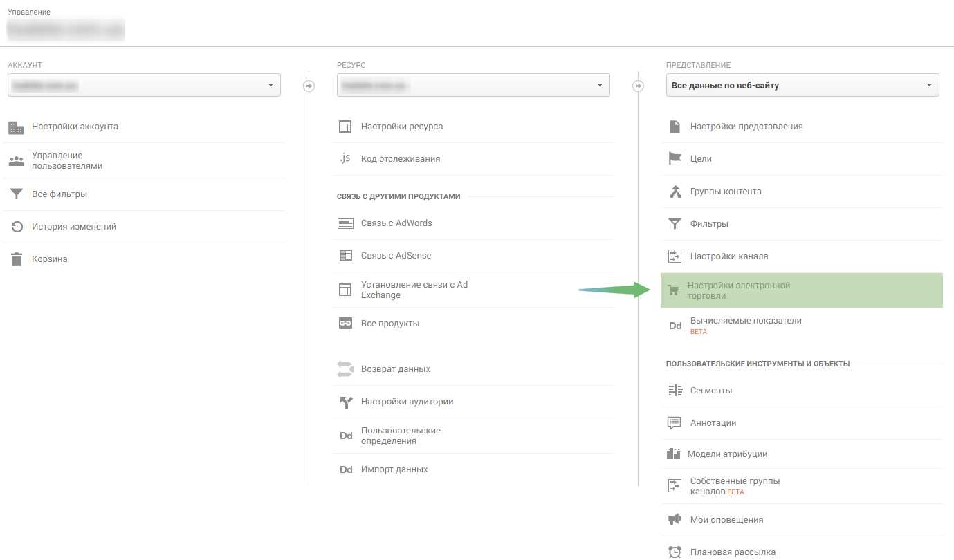This screenshot has height=560, width=954.
Task: Expand the Представление dropdown showing Все данные по веб-сайту
Action: 802,86
